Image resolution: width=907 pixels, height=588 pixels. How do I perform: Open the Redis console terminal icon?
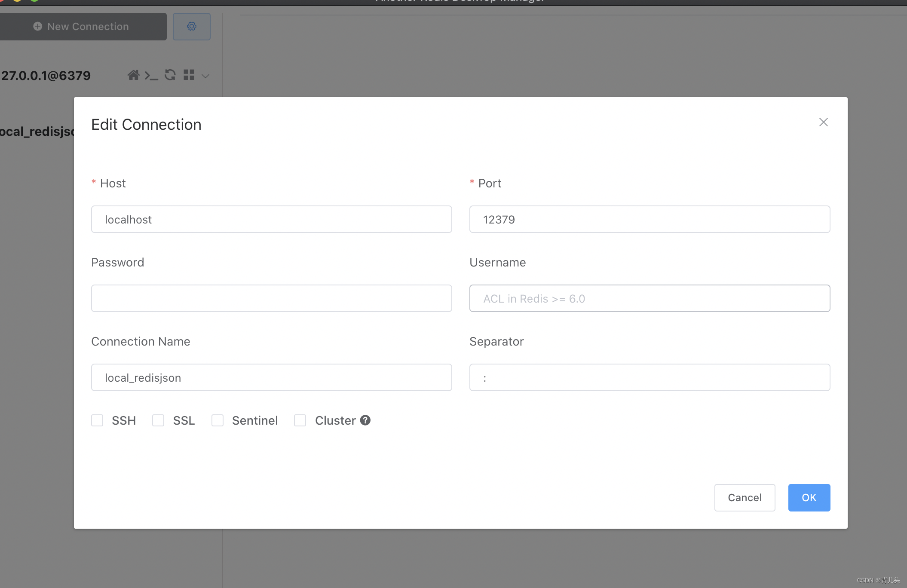pyautogui.click(x=151, y=76)
